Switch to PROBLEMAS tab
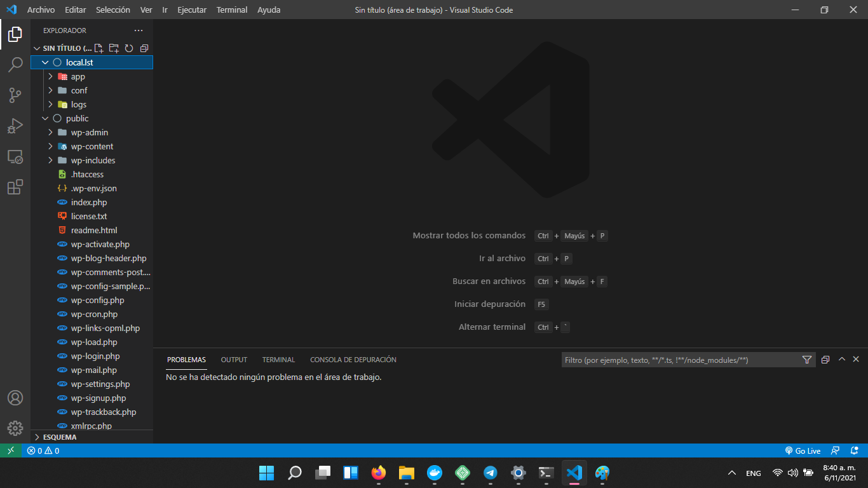The width and height of the screenshot is (868, 488). [x=187, y=360]
